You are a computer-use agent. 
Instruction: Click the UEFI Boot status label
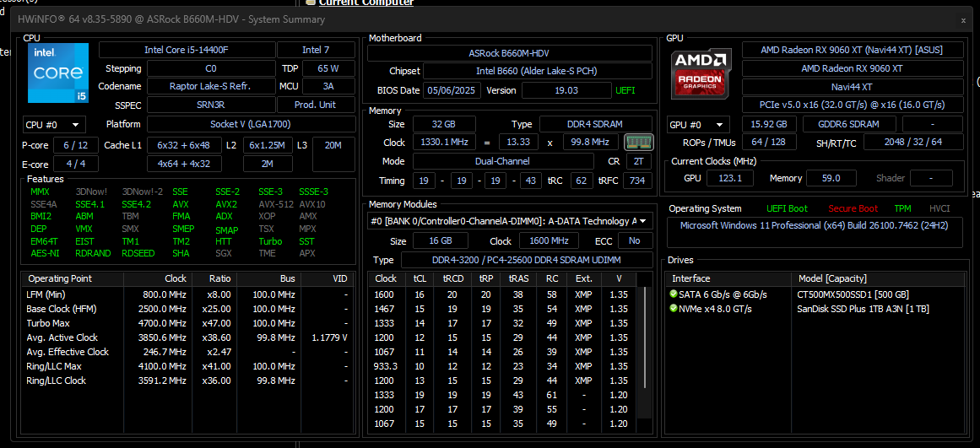coord(787,208)
